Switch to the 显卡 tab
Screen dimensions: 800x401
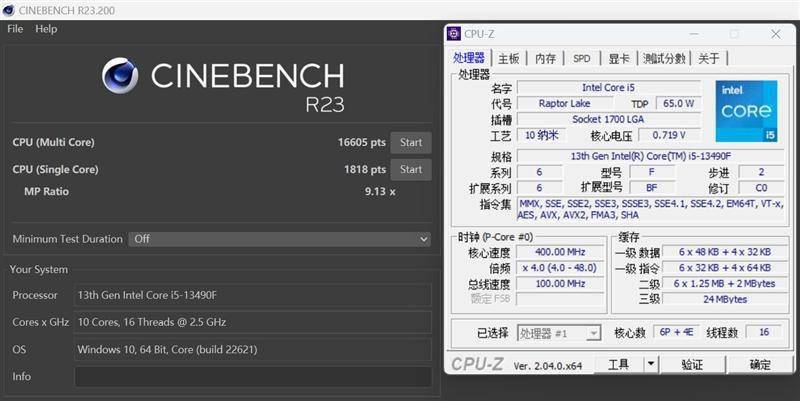pos(619,59)
